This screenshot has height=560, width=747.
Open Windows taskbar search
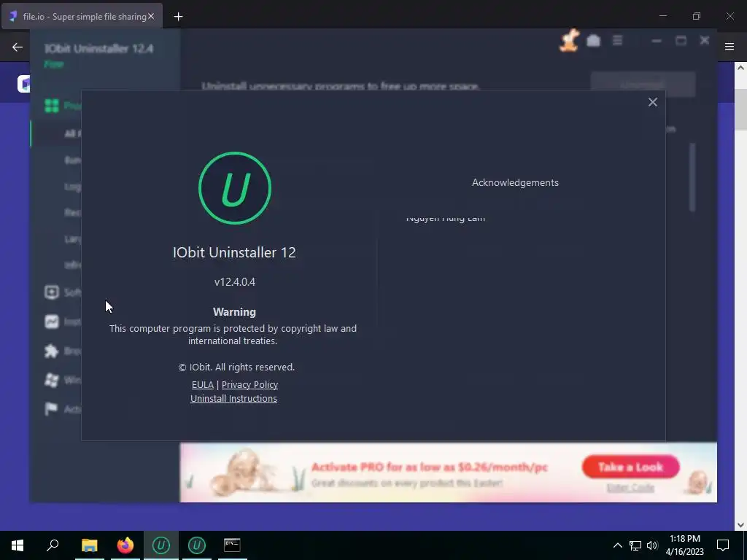coord(53,545)
